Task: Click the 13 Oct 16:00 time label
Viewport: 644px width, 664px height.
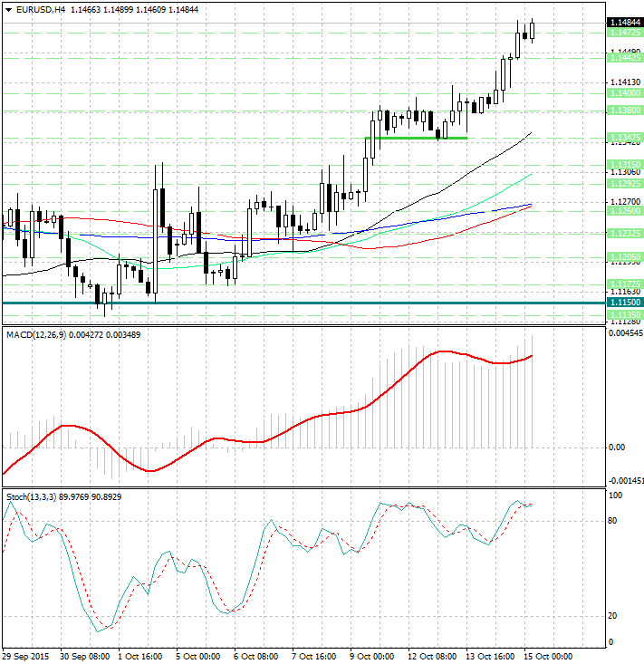Action: tap(490, 657)
